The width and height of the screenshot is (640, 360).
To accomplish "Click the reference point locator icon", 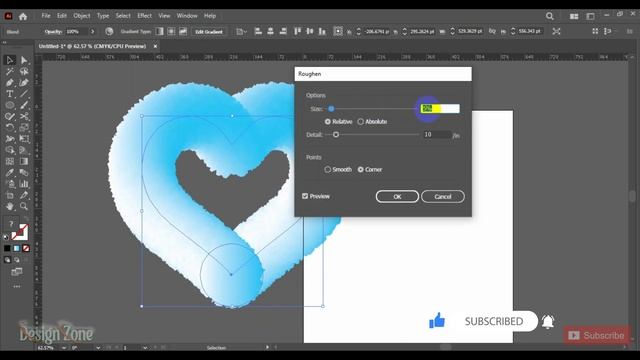I will point(338,31).
